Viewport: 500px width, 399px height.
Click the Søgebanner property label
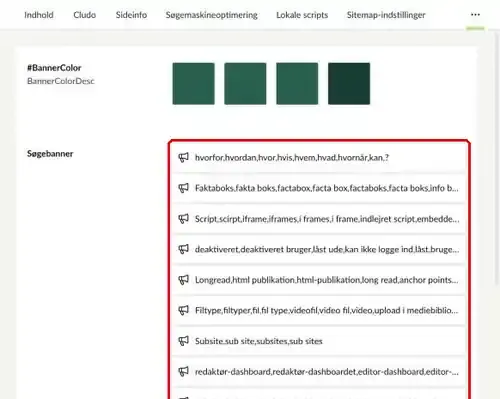coord(50,154)
